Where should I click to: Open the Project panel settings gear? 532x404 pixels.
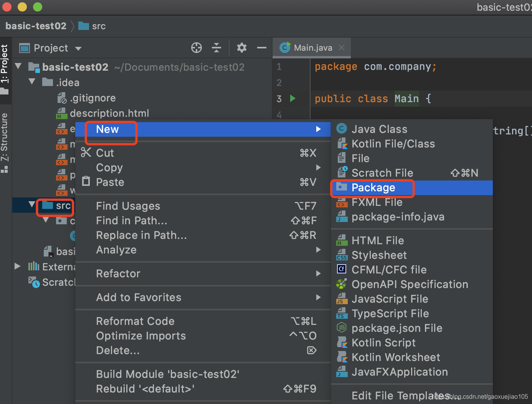click(x=242, y=48)
